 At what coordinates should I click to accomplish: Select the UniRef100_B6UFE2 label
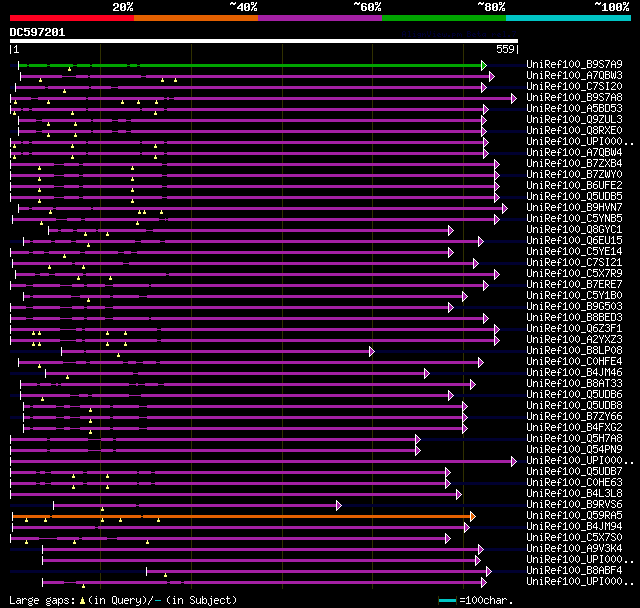tap(574, 185)
